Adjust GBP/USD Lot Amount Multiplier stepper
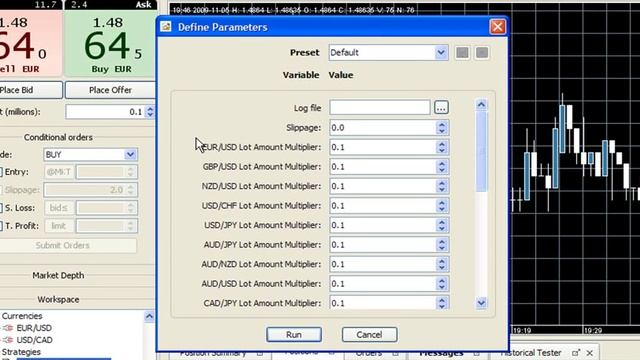Screen dimensions: 640x360 pos(442,167)
